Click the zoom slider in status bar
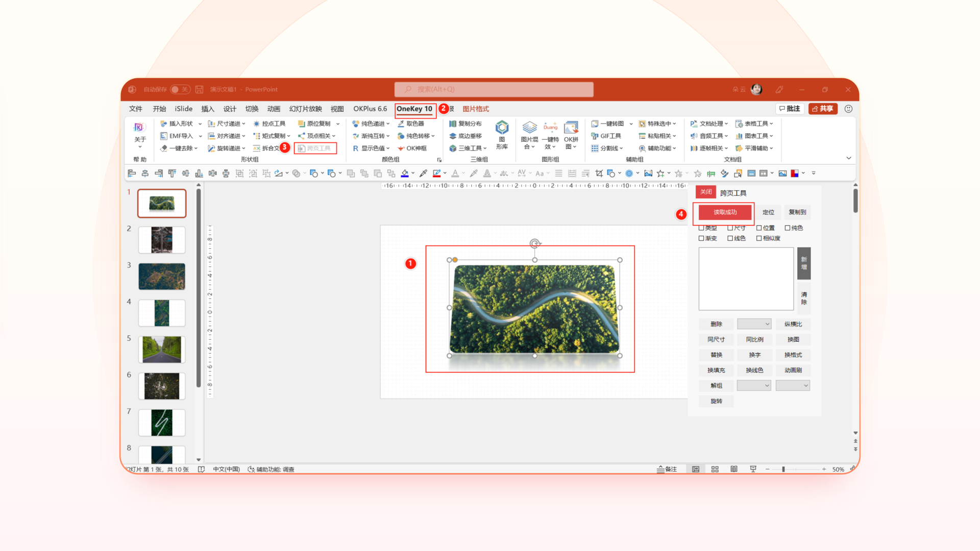Viewport: 980px width, 551px height. [x=783, y=469]
